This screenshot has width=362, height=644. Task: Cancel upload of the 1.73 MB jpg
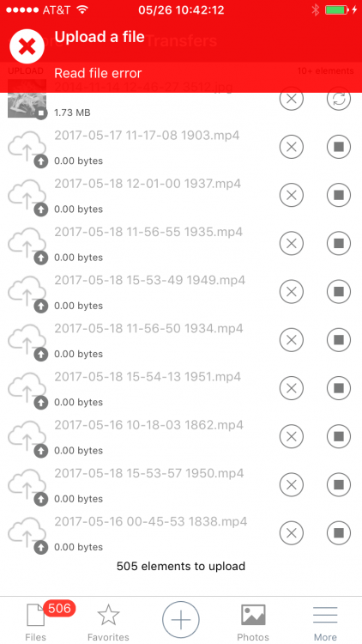(292, 99)
